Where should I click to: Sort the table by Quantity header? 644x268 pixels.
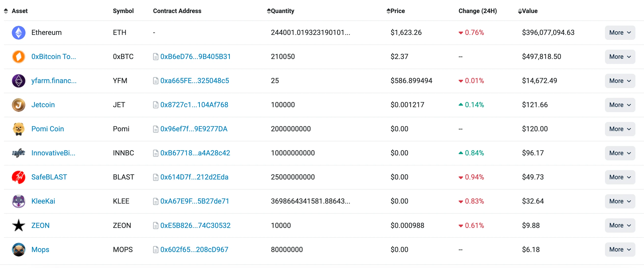click(x=280, y=11)
